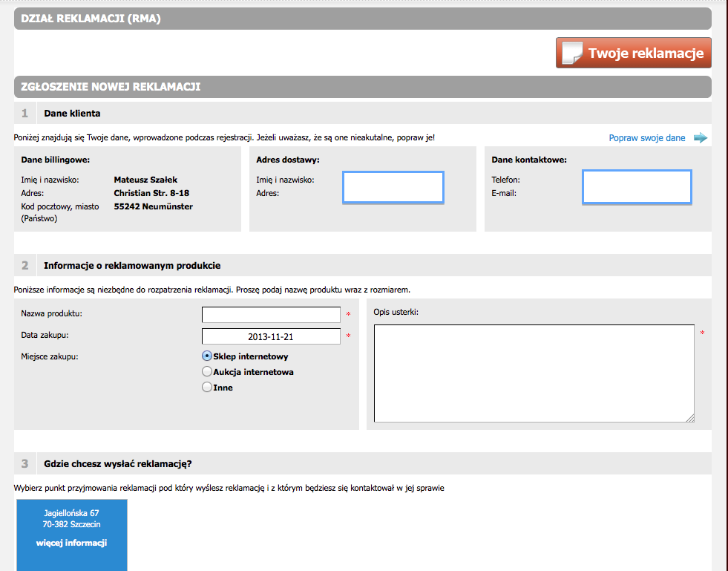This screenshot has width=728, height=571.
Task: Choose the Aukcja internetowa radio option
Action: click(208, 371)
